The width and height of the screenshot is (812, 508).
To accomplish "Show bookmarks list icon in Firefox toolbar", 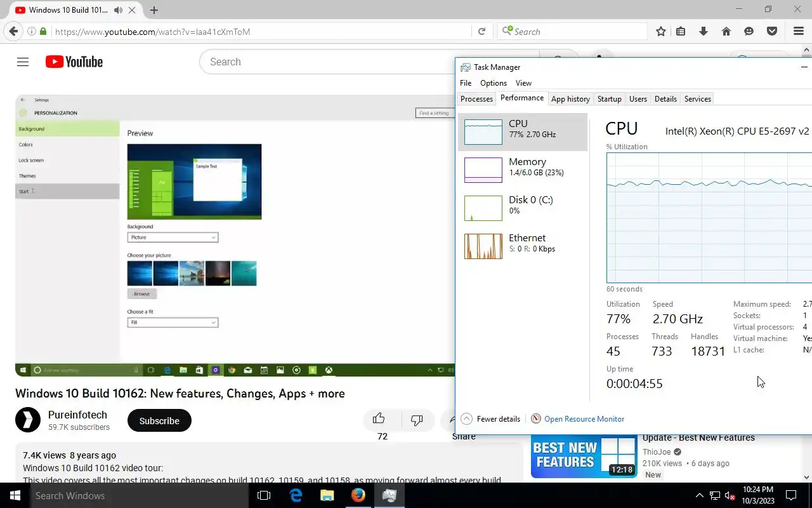I will pyautogui.click(x=681, y=31).
